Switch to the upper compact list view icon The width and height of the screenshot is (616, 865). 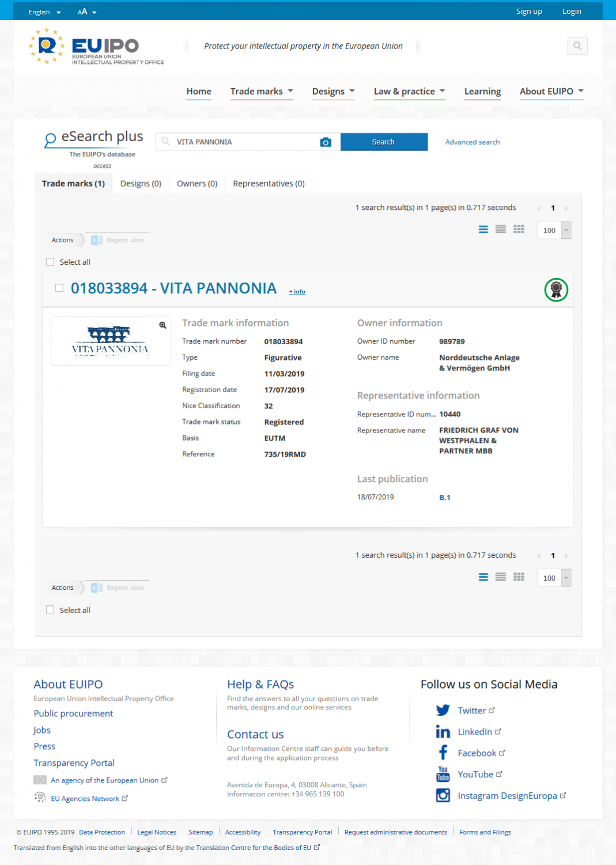[x=501, y=230]
